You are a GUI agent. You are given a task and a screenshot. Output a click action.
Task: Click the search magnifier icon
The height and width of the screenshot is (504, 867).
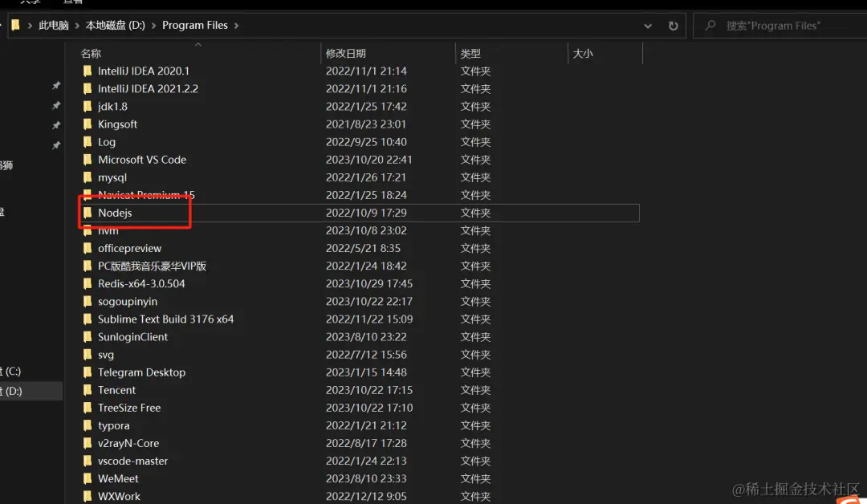[x=710, y=26]
